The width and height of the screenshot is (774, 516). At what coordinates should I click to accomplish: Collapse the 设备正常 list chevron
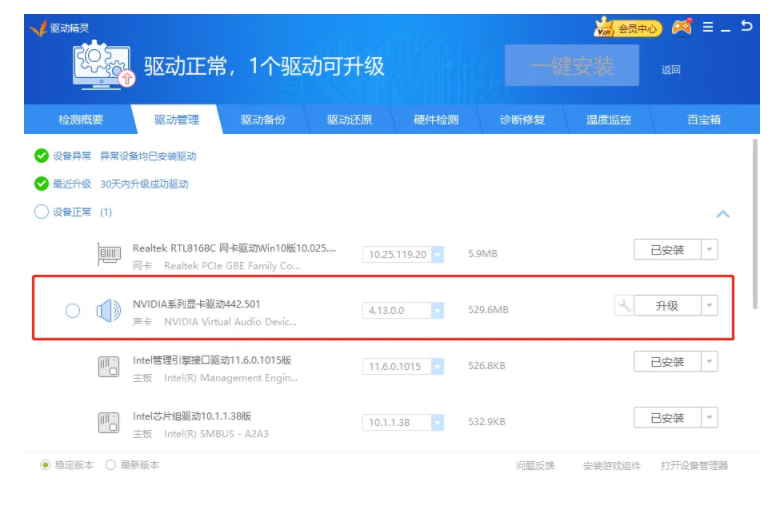point(723,214)
